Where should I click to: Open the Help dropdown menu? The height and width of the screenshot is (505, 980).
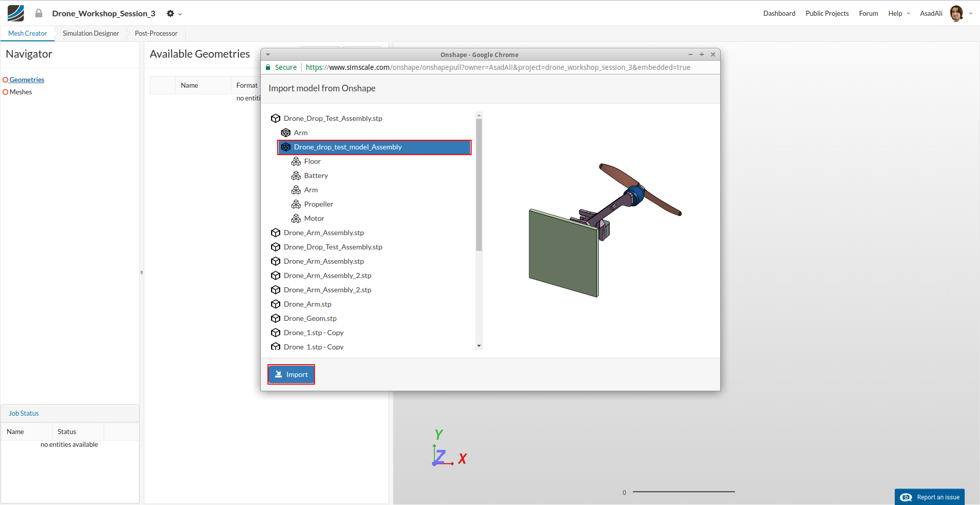point(899,14)
